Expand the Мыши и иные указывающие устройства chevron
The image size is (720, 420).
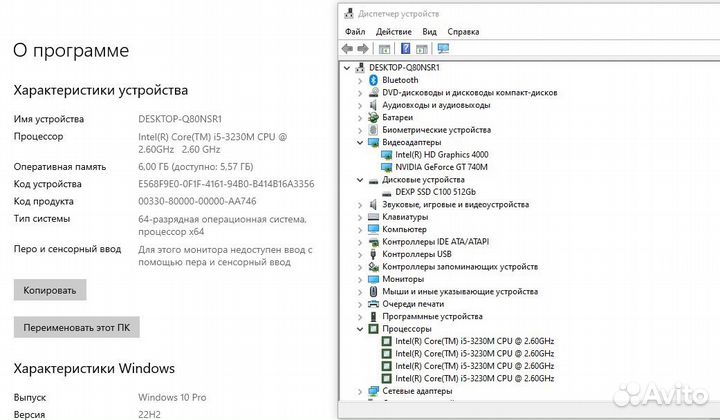pyautogui.click(x=360, y=292)
